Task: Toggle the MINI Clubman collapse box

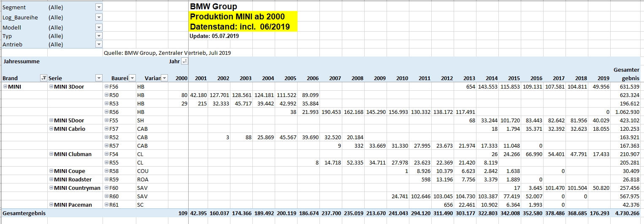Action: pyautogui.click(x=51, y=154)
